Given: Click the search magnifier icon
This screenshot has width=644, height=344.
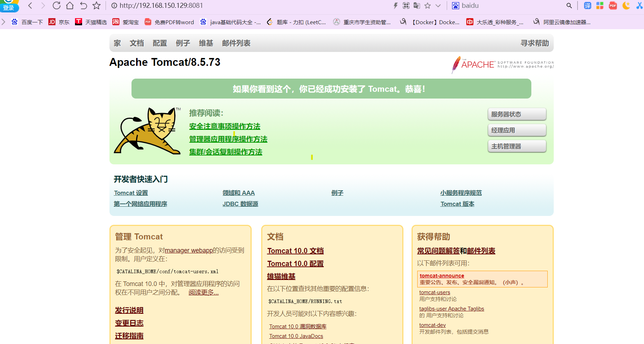Looking at the screenshot, I should [569, 5].
